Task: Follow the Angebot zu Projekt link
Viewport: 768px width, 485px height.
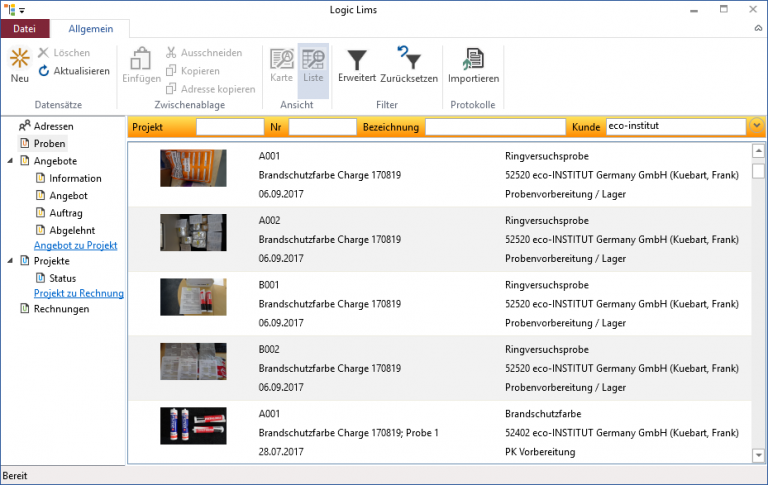Action: tap(76, 245)
